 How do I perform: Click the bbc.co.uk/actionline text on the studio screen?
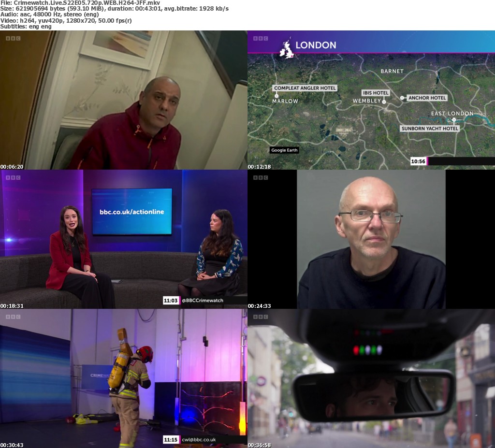pyautogui.click(x=131, y=212)
